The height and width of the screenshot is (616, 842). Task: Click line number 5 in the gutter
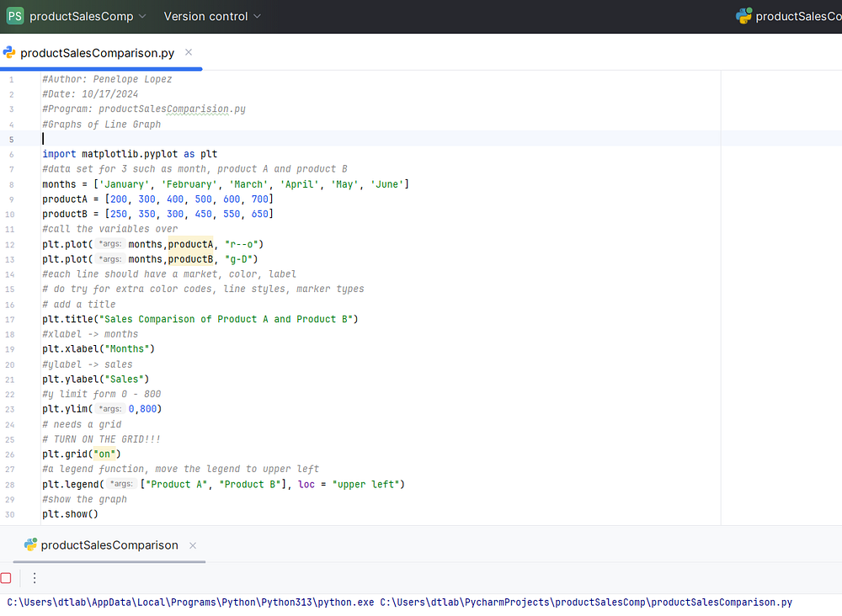(x=11, y=140)
